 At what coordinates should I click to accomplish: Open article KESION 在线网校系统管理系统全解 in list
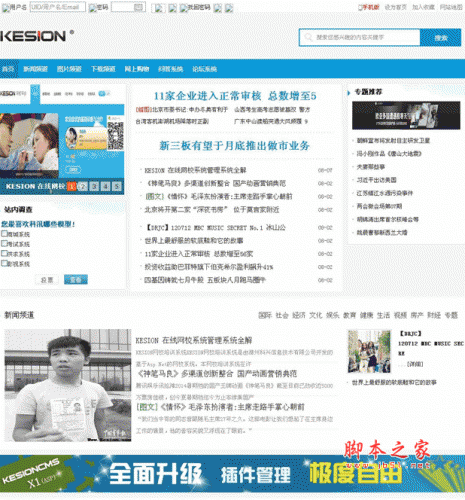(x=195, y=170)
